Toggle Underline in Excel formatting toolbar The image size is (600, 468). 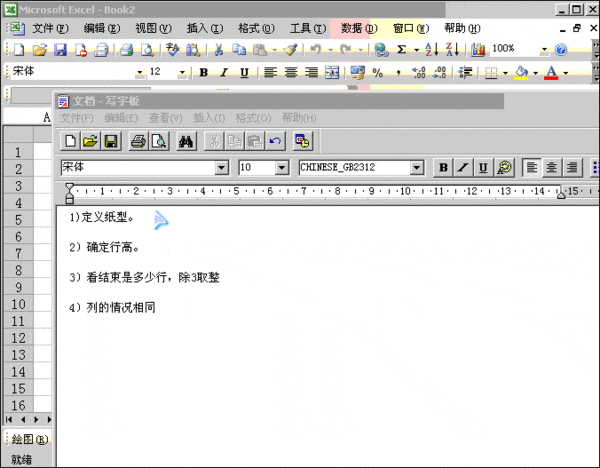coord(244,72)
